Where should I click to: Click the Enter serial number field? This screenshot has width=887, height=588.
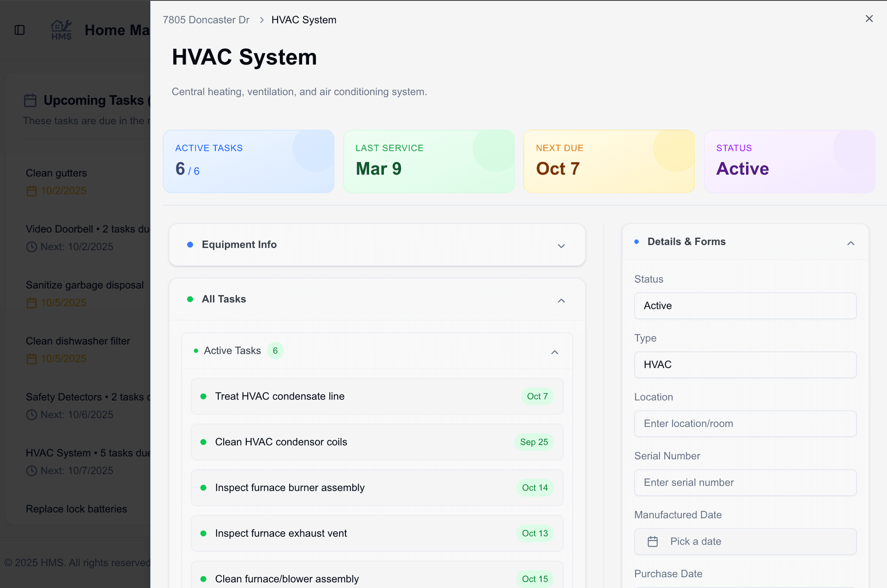point(744,482)
